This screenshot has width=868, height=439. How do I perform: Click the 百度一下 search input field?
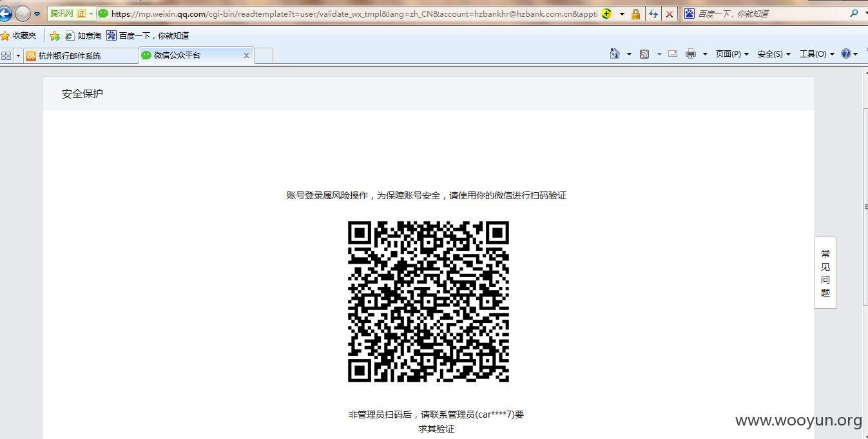point(770,14)
